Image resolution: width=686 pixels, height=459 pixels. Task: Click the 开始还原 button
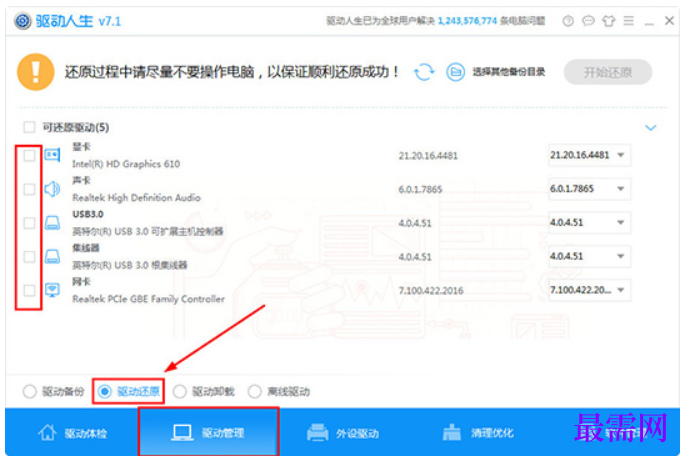pyautogui.click(x=607, y=72)
